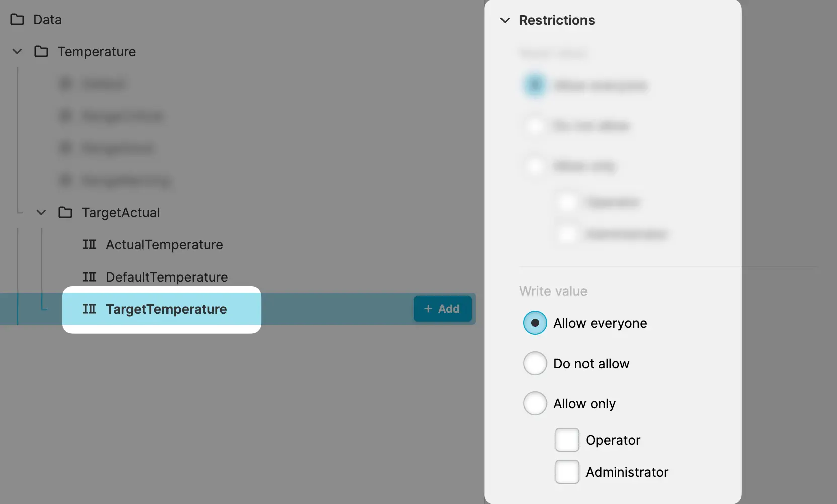Click the Data folder icon
The image size is (837, 504).
pyautogui.click(x=17, y=20)
